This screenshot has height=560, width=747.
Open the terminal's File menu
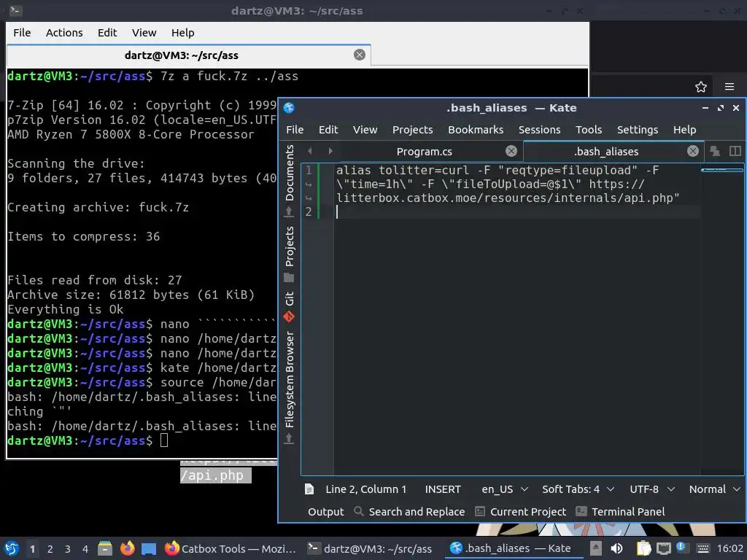click(x=22, y=32)
